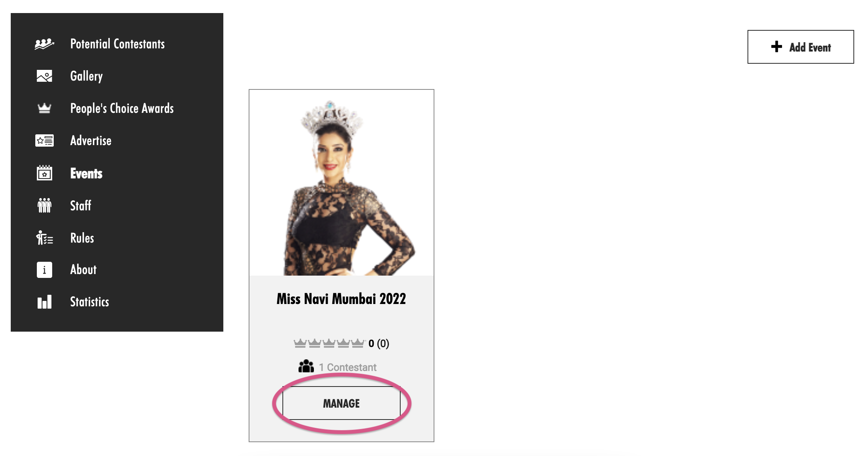Viewport: 868px width, 456px height.
Task: Open the Potential Contestants menu item
Action: (117, 44)
